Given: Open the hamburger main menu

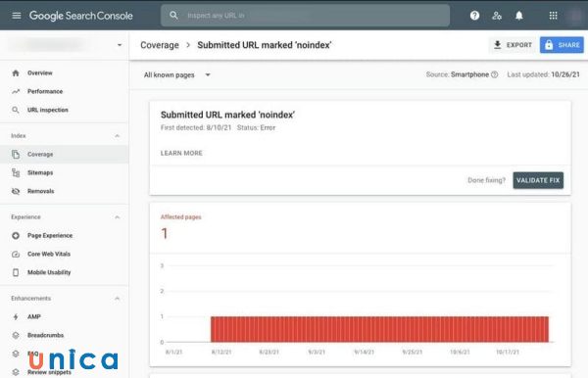Looking at the screenshot, I should coord(17,16).
